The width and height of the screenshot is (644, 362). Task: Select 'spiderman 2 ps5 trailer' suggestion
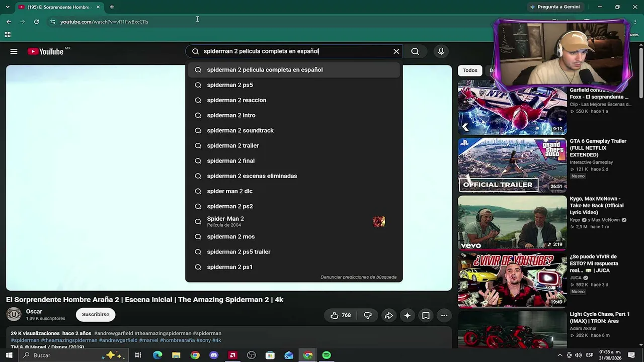coord(294,252)
